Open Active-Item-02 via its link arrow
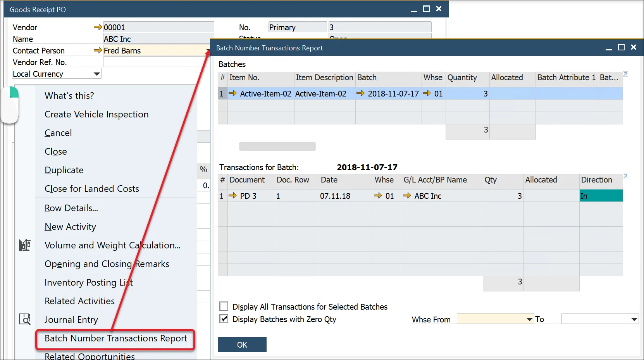644x360 pixels. pos(232,93)
